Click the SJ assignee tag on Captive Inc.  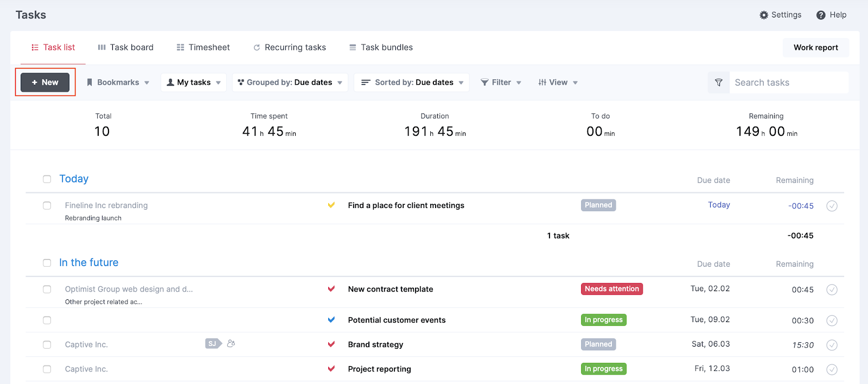pos(213,344)
